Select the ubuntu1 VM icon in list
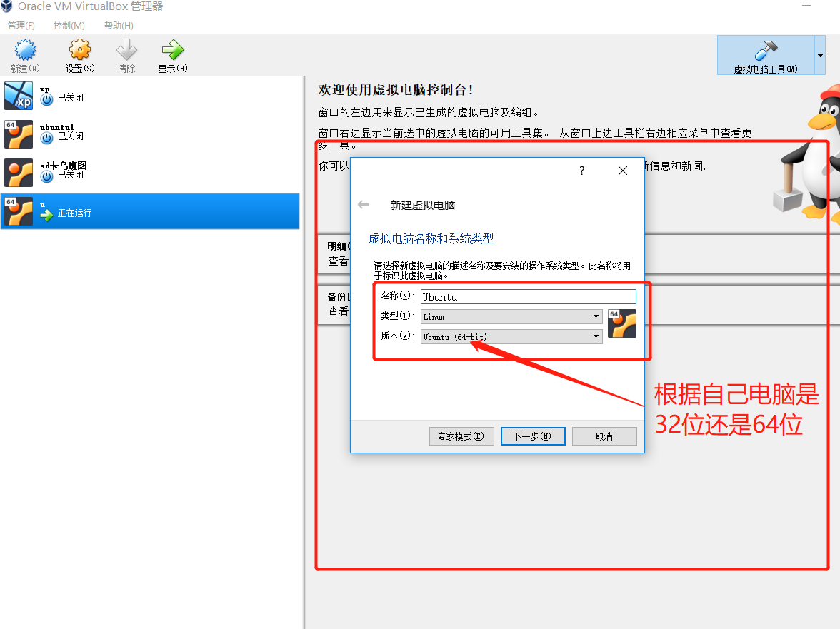Image resolution: width=840 pixels, height=629 pixels. (x=19, y=134)
